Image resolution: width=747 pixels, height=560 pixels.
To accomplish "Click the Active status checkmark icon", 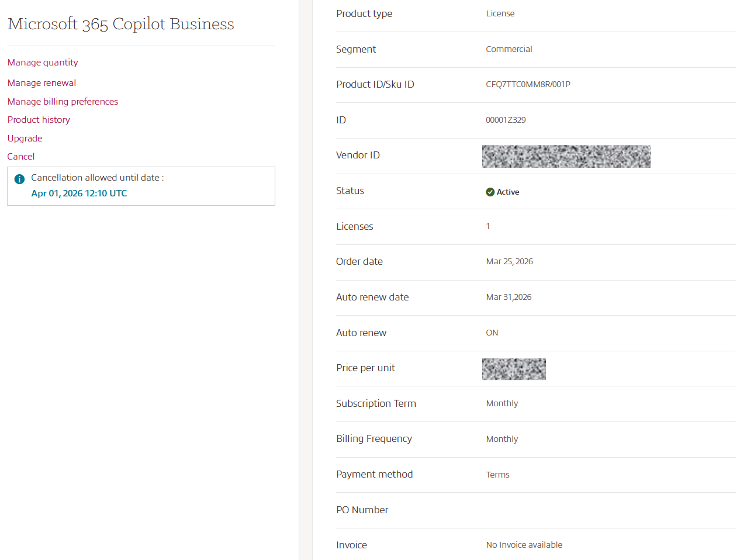I will (x=490, y=192).
